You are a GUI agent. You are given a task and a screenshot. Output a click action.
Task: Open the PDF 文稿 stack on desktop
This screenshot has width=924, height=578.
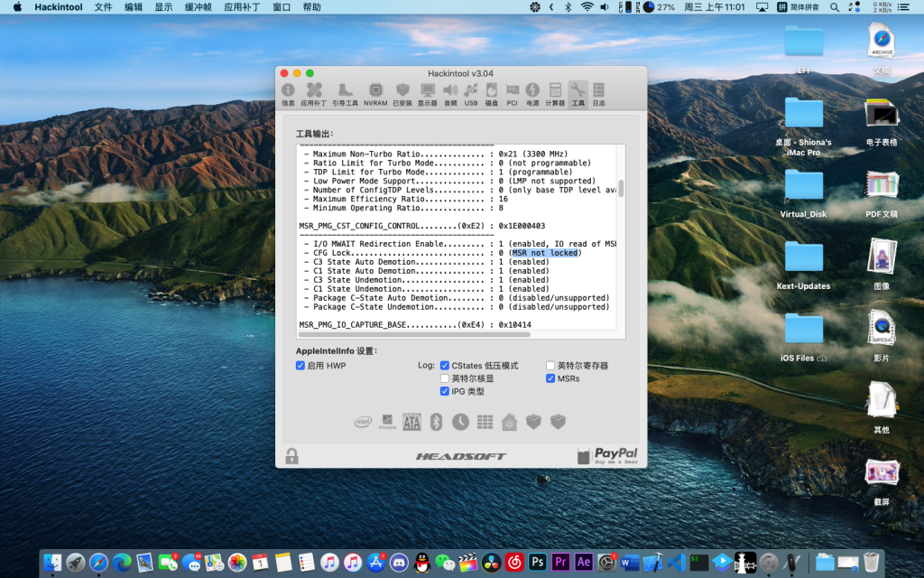click(x=882, y=185)
